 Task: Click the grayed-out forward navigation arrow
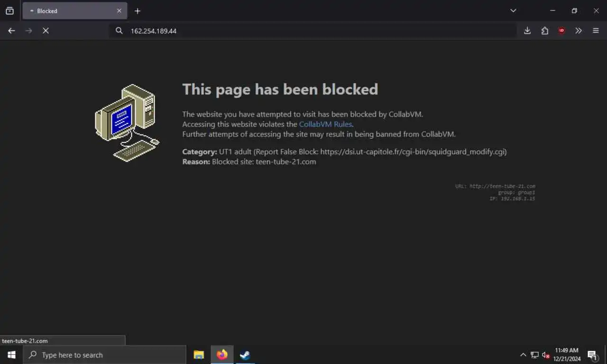point(29,31)
